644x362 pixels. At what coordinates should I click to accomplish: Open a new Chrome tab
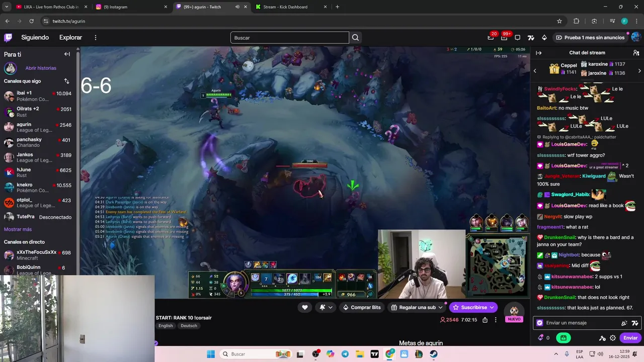pyautogui.click(x=337, y=7)
